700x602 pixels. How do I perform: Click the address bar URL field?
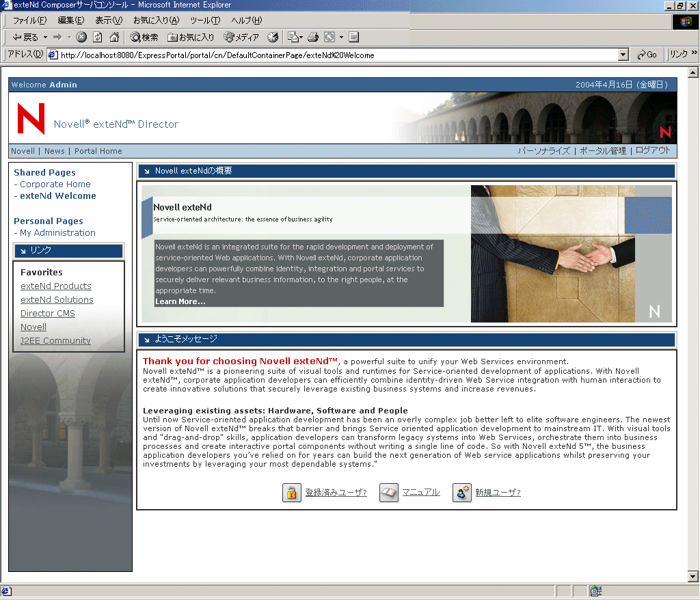pyautogui.click(x=339, y=55)
